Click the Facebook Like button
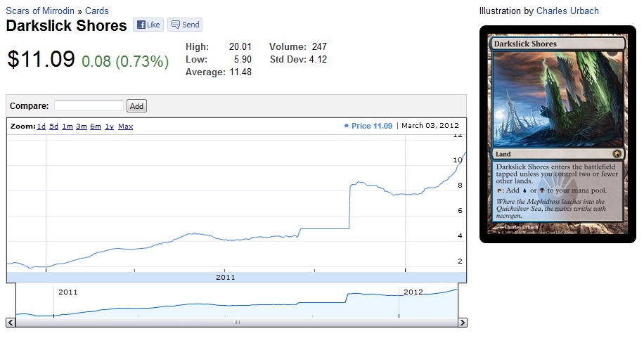Screen dimensions: 644x343 [x=148, y=25]
